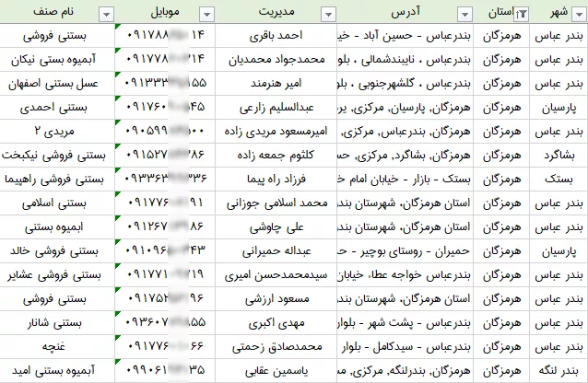The image size is (588, 383).
Task: Click address cell بندرعباس خواجه عطا
Action: [x=405, y=275]
